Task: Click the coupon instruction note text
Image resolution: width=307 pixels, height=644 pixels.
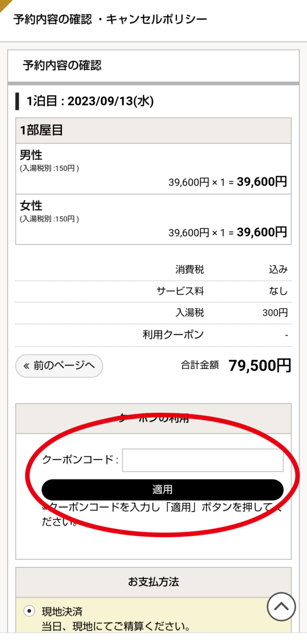Action: pos(162,515)
